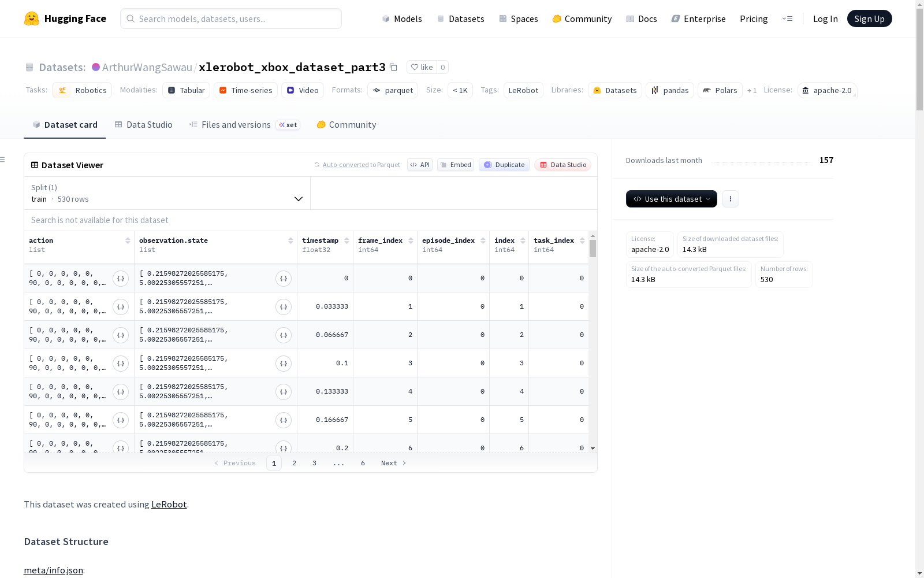This screenshot has width=924, height=578.
Task: Focus the search models and datasets field
Action: coord(231,18)
